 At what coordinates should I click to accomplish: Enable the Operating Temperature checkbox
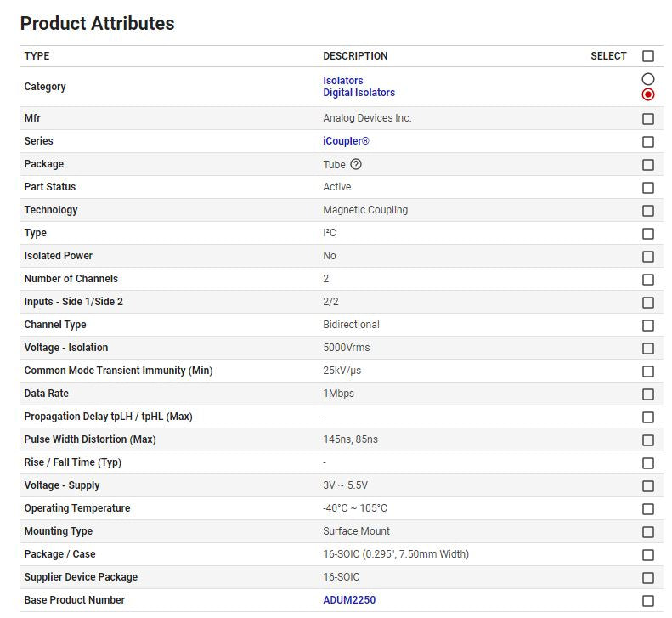pos(648,509)
